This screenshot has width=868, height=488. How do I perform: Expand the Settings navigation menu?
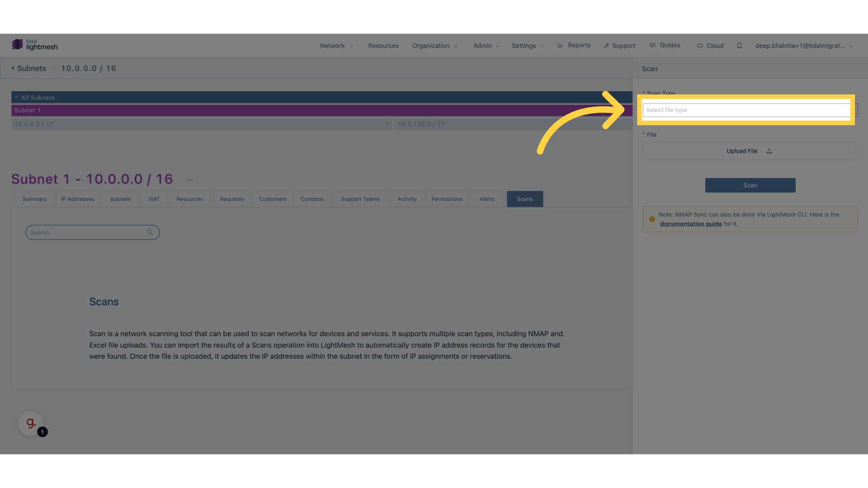527,45
